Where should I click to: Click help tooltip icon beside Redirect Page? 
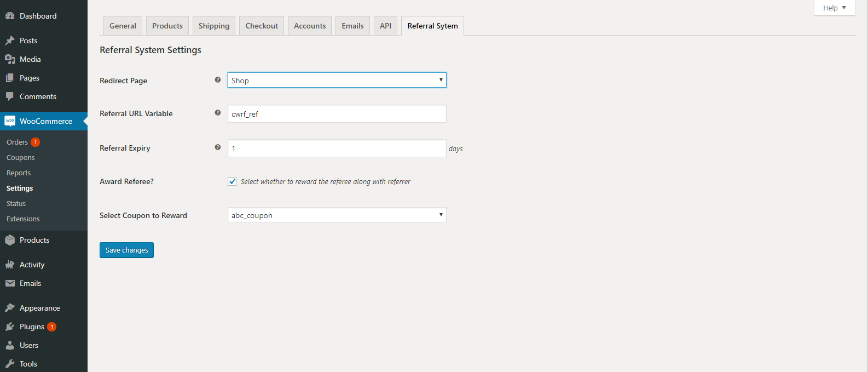(218, 80)
